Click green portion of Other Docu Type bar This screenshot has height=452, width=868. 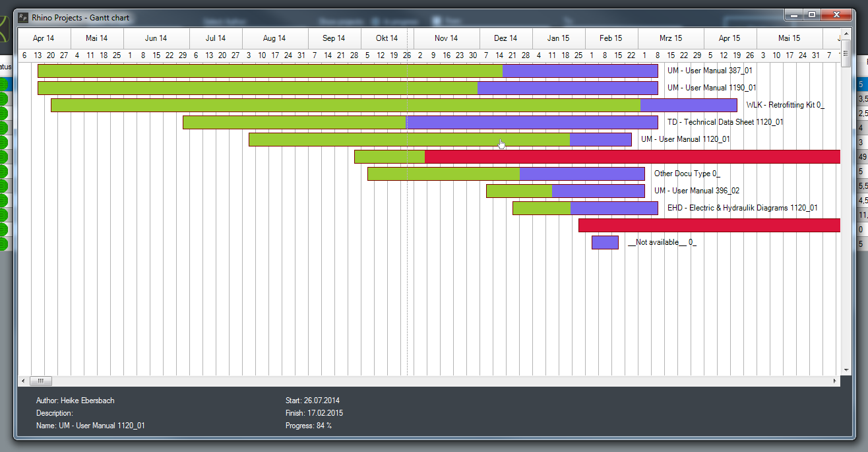[x=443, y=174]
